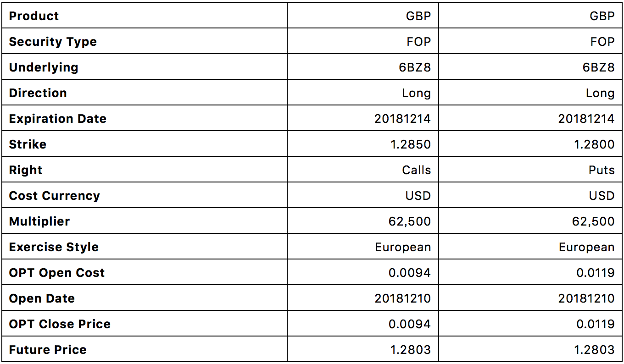Click the Multiplier row label
Screen dimensions: 624x364
(x=39, y=221)
